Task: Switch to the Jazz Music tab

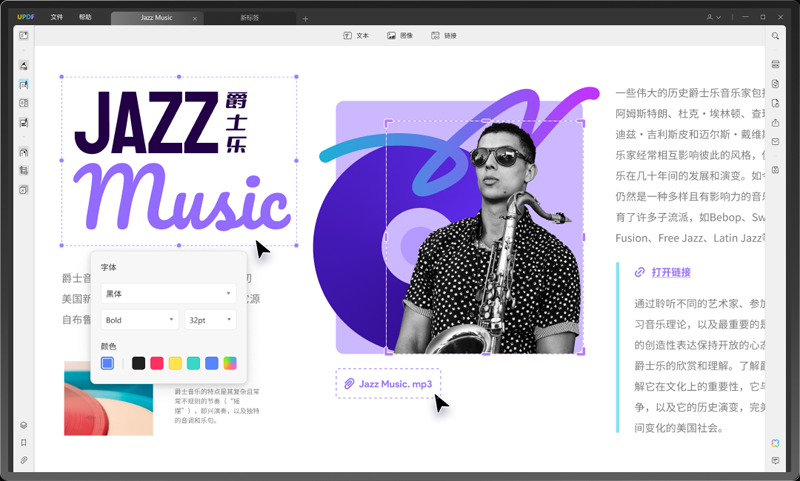Action: (157, 17)
